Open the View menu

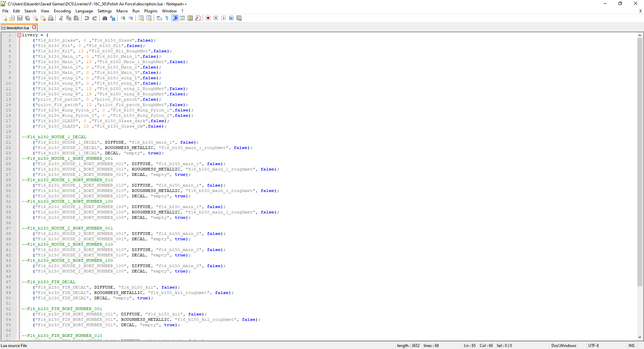pyautogui.click(x=45, y=11)
